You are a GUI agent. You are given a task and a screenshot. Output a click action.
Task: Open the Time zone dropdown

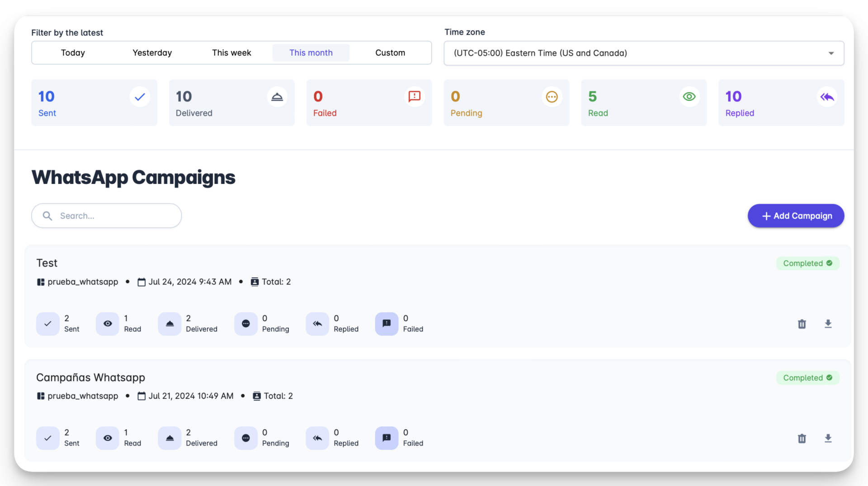[643, 53]
